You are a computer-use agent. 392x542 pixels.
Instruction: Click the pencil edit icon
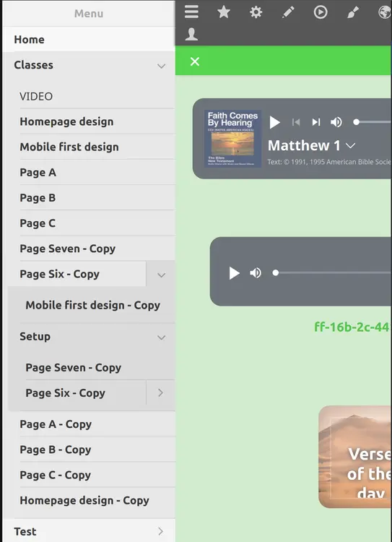pyautogui.click(x=288, y=12)
